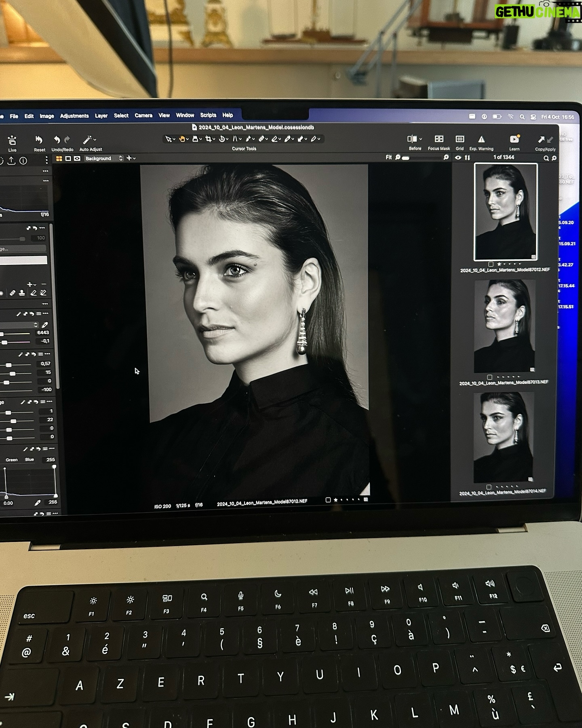Select the Pan hand cursor tool

(x=182, y=139)
